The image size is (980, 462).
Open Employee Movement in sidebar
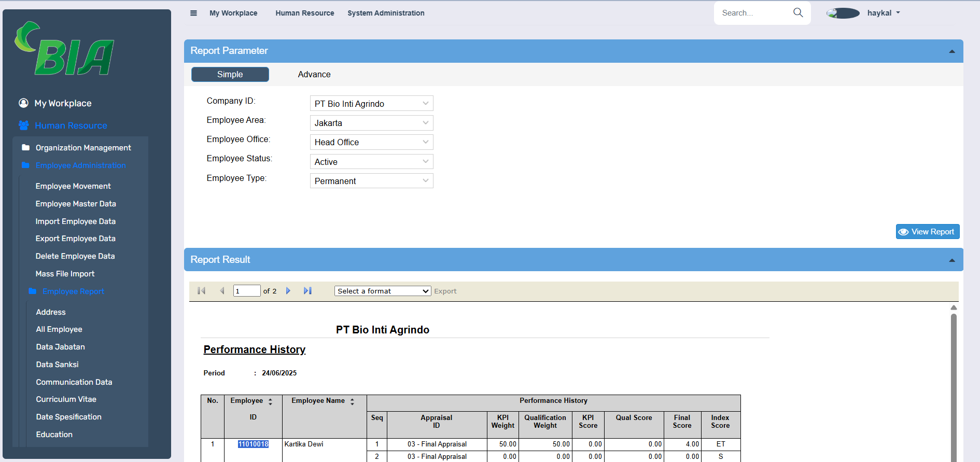(73, 186)
